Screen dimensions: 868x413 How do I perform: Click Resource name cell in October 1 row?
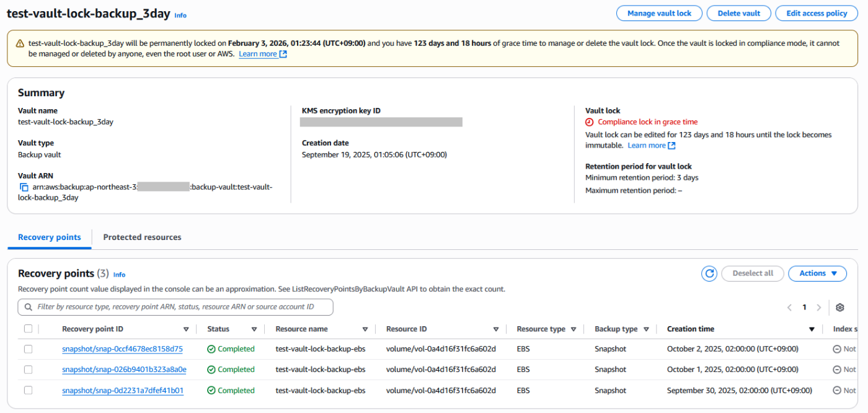click(321, 370)
